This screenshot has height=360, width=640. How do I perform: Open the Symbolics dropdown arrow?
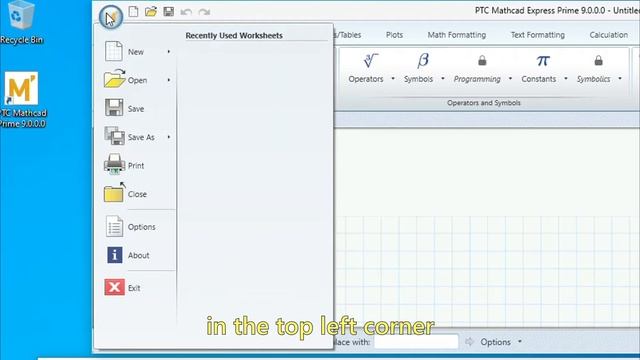[x=620, y=78]
